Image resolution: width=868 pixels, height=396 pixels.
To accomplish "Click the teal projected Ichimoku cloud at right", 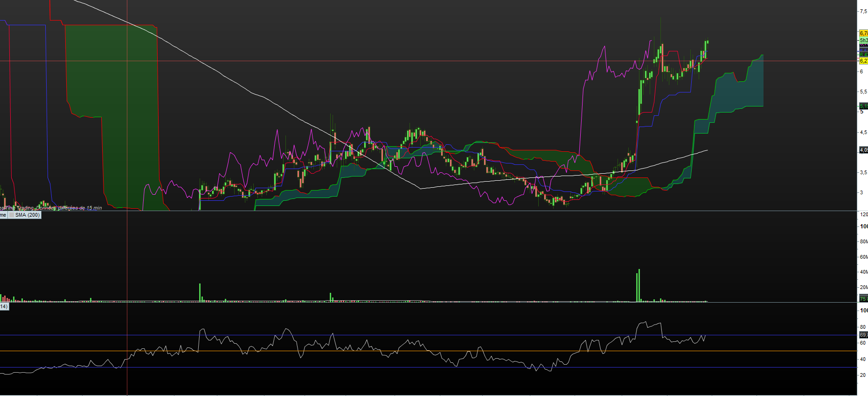I will (737, 93).
